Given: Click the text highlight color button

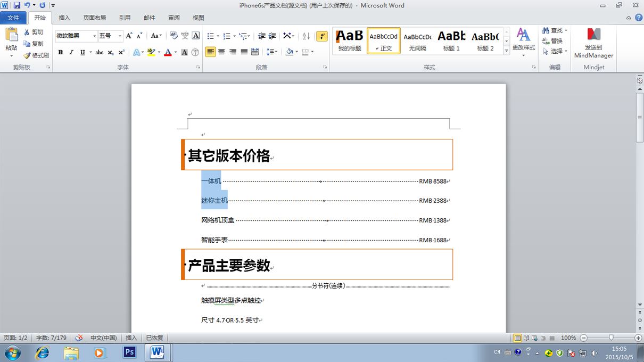Looking at the screenshot, I should click(151, 52).
